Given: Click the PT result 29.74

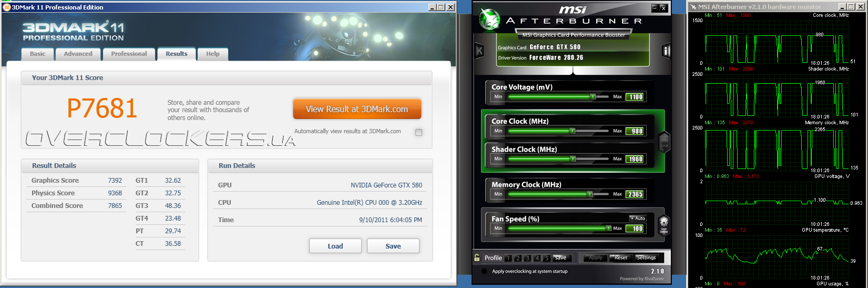Looking at the screenshot, I should [x=173, y=231].
